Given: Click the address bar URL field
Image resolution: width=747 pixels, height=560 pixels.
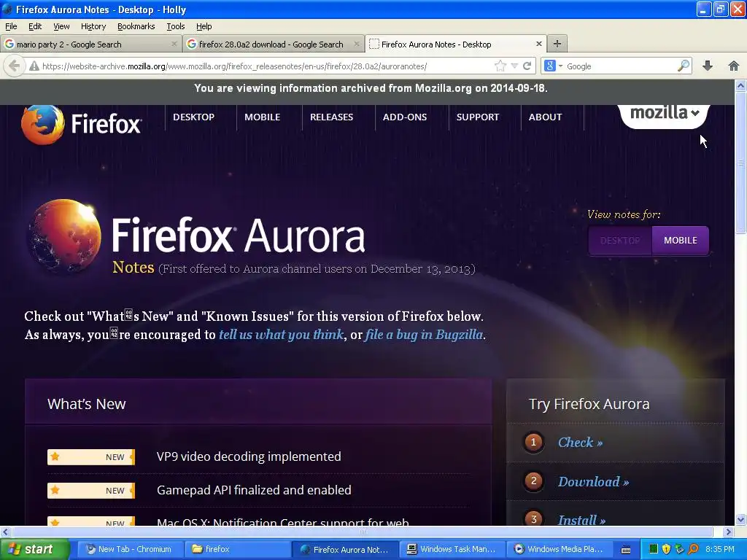Looking at the screenshot, I should pyautogui.click(x=267, y=66).
